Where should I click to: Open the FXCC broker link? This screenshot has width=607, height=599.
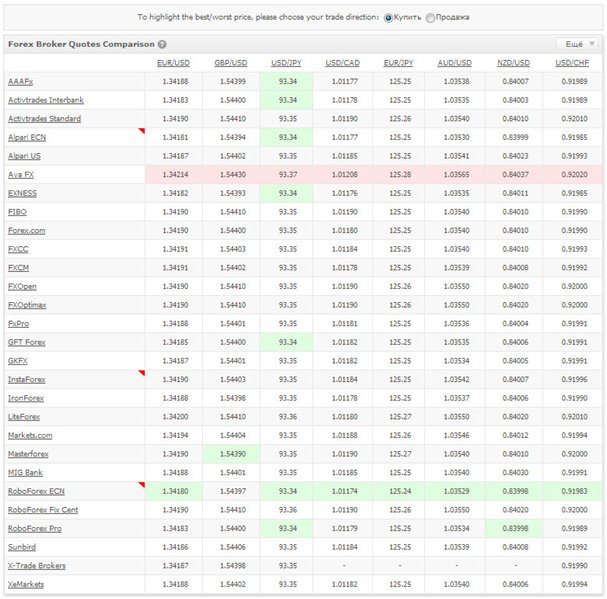tap(18, 249)
